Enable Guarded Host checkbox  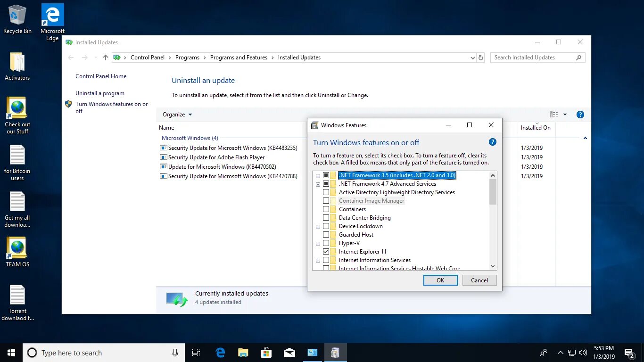[326, 235]
